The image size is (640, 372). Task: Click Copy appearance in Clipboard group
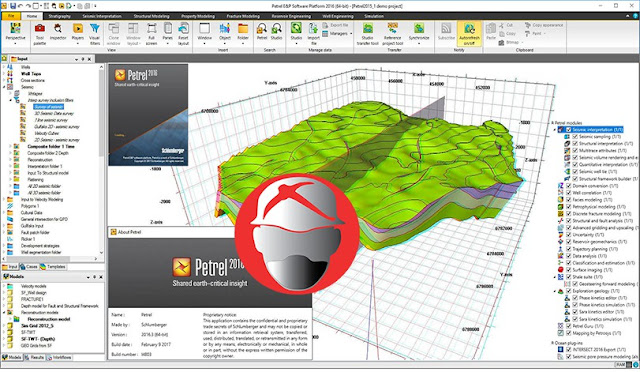544,25
